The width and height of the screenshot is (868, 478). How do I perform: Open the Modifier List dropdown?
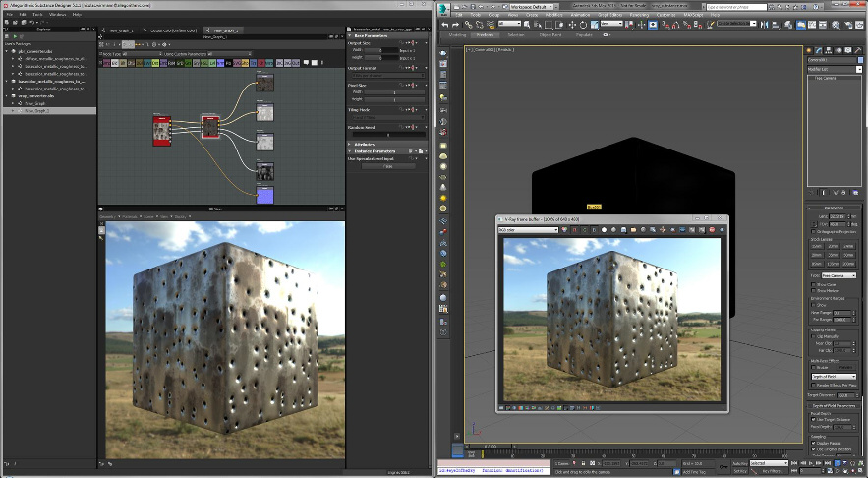click(835, 69)
